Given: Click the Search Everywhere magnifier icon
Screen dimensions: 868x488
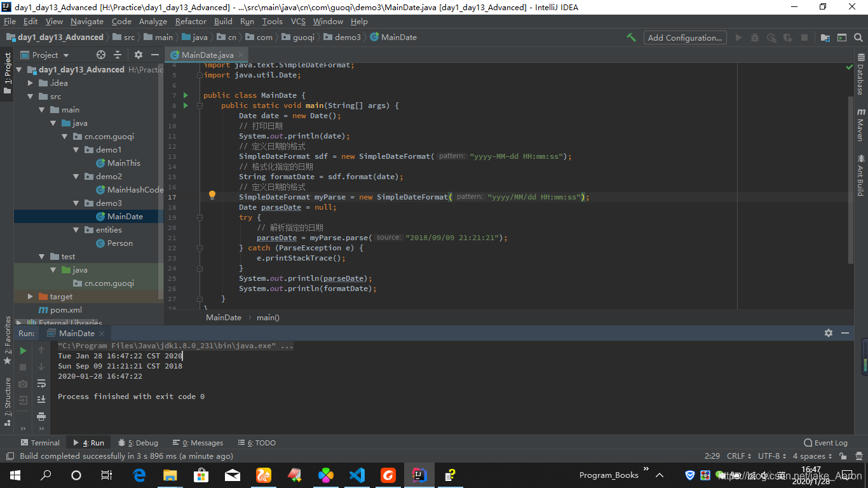Looking at the screenshot, I should tap(859, 37).
